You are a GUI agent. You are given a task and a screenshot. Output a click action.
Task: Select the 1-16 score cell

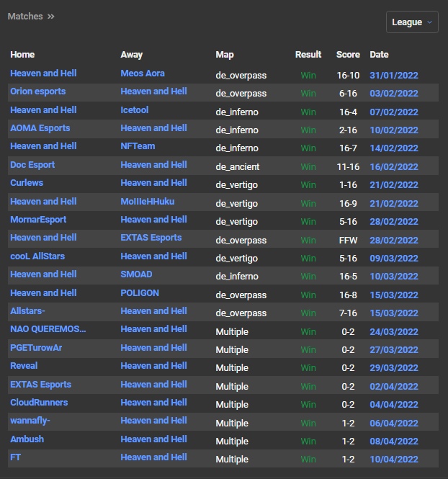pos(348,184)
